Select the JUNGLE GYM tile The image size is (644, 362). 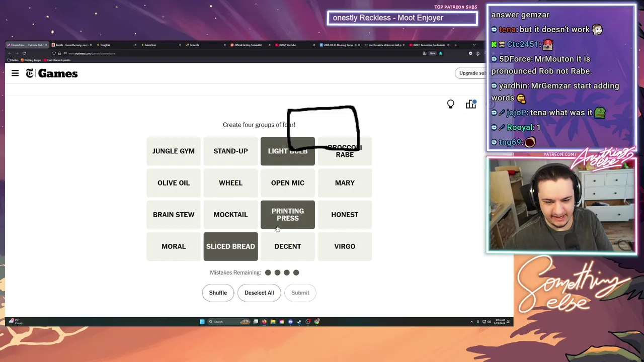tap(174, 151)
